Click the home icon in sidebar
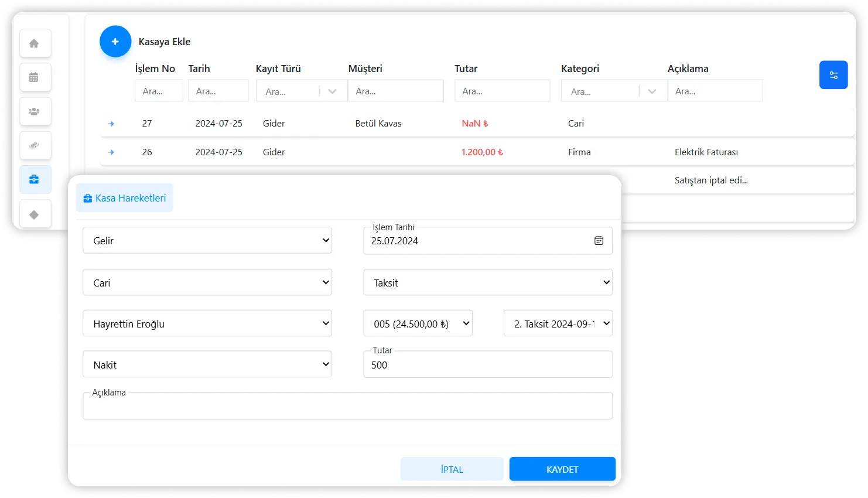Viewport: 868px width, 498px height. pyautogui.click(x=35, y=43)
